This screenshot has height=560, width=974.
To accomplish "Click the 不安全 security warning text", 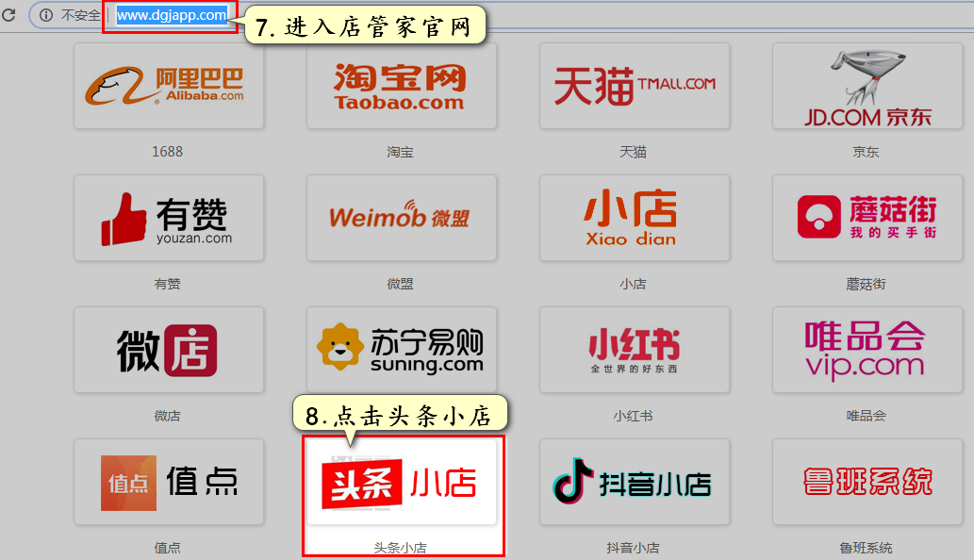I will click(81, 15).
